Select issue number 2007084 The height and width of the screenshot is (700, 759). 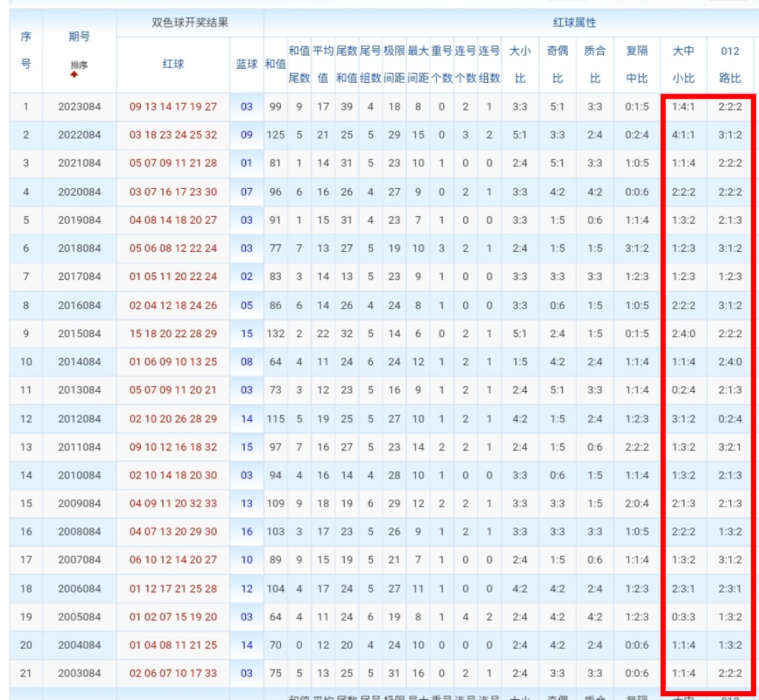click(79, 560)
